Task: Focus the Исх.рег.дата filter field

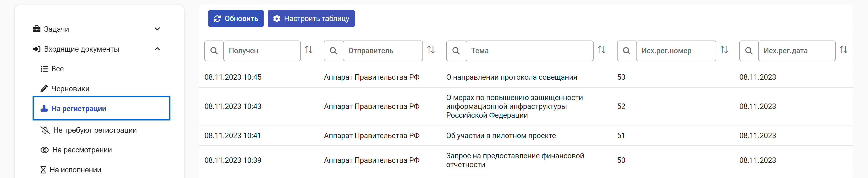Action: pos(797,51)
